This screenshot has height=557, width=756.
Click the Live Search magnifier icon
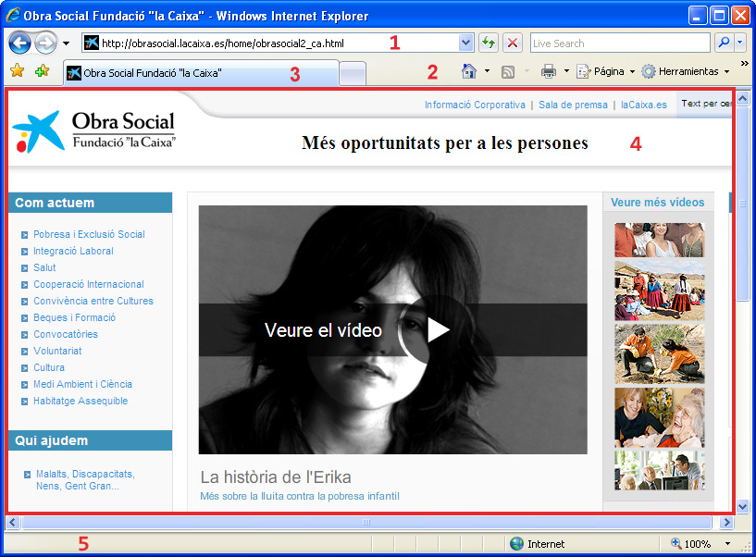point(724,43)
